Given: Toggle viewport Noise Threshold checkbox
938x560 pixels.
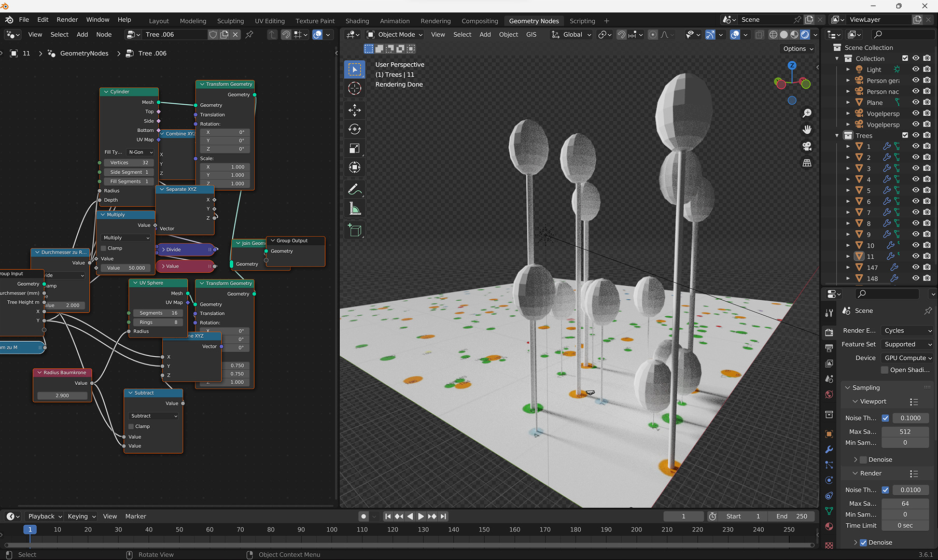Looking at the screenshot, I should (x=885, y=418).
